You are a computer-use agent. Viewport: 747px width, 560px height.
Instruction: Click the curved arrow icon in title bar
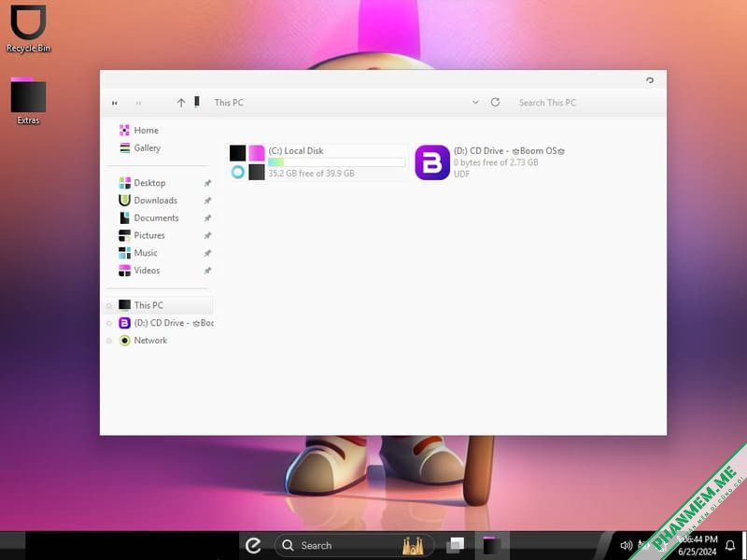[x=650, y=80]
